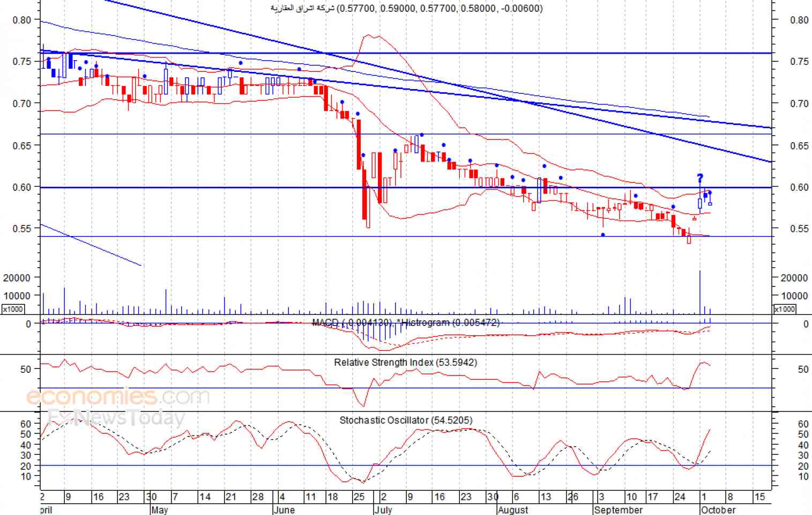Click 20000 on the left volume scale
Viewport: 812px width, 515px height.
17,278
